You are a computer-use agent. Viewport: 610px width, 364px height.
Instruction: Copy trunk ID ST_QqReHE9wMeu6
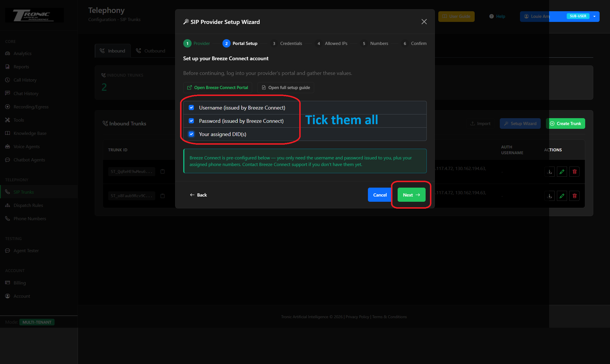163,171
